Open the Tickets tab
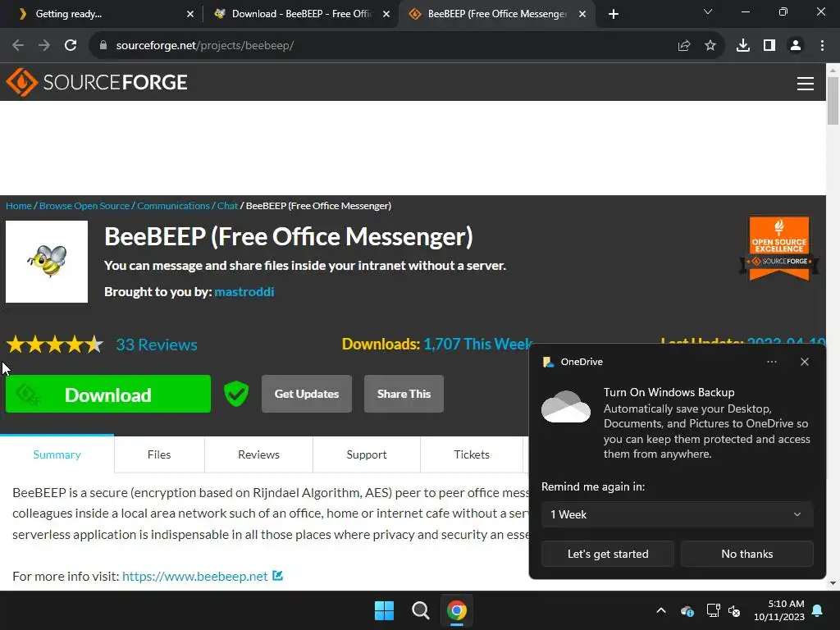 click(472, 454)
